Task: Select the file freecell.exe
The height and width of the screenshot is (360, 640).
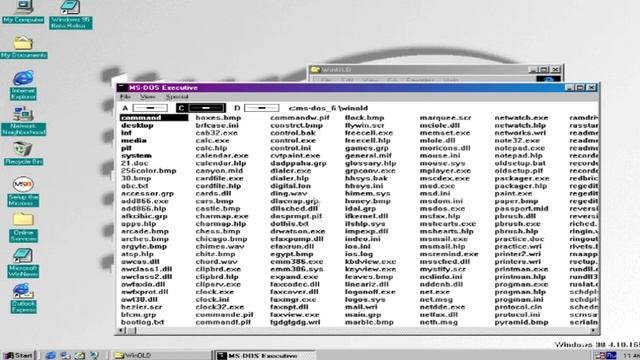Action: coord(369,133)
